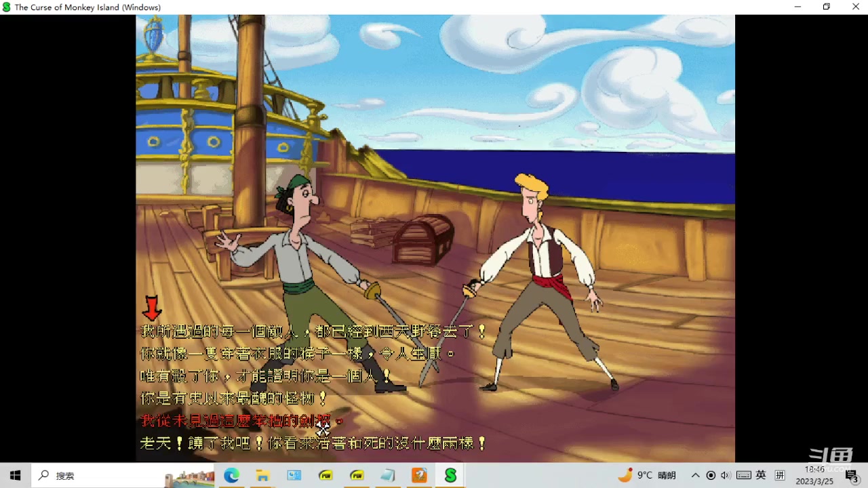Launch Microsoft Edge from the taskbar
Screen dimensions: 868x488
coord(231,476)
